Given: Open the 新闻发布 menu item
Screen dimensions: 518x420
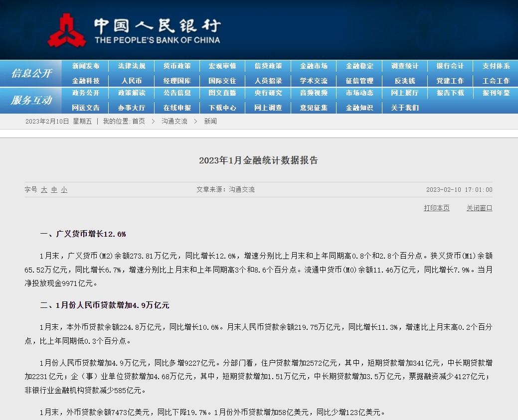Looking at the screenshot, I should (86, 66).
